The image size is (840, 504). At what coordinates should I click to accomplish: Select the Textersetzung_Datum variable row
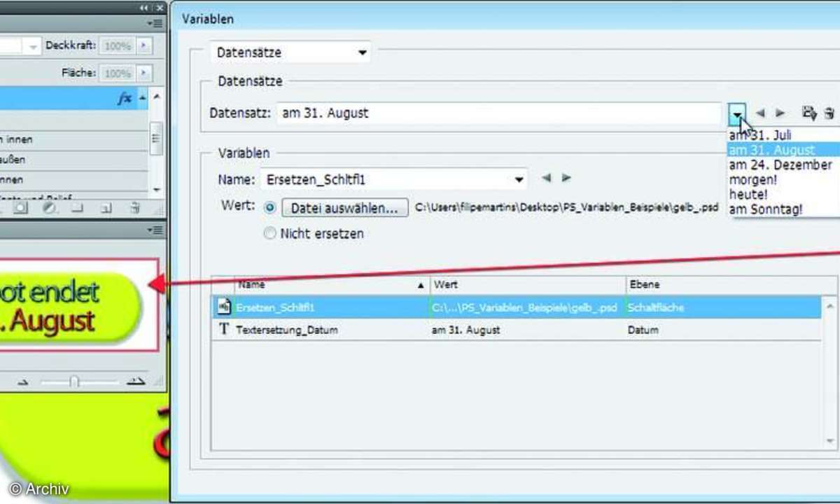pyautogui.click(x=517, y=330)
